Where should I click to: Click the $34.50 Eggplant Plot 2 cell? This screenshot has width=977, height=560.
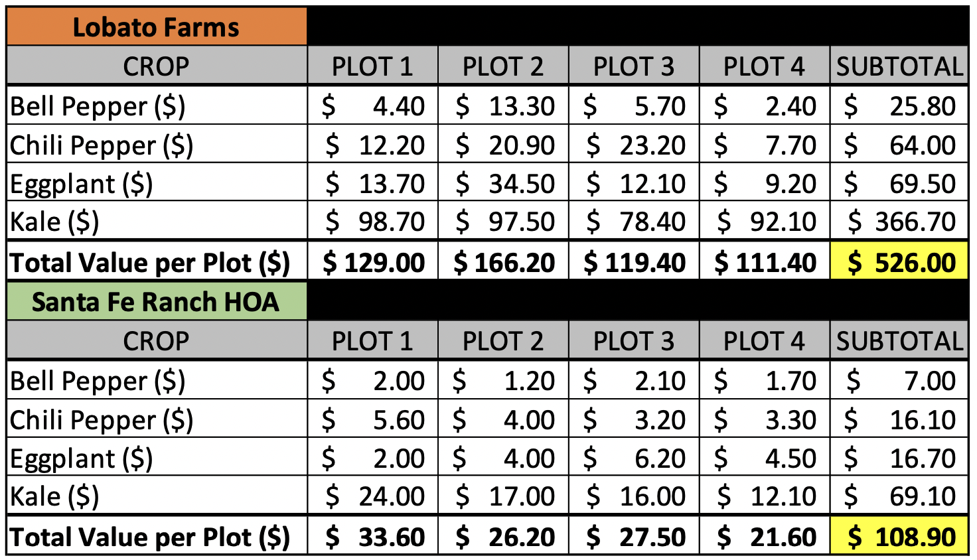(x=503, y=184)
